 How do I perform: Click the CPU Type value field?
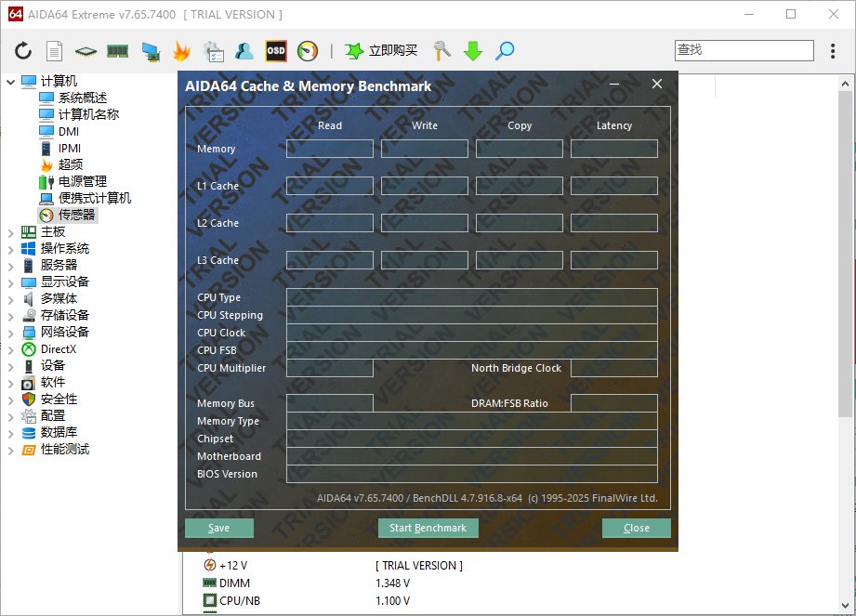click(x=472, y=297)
